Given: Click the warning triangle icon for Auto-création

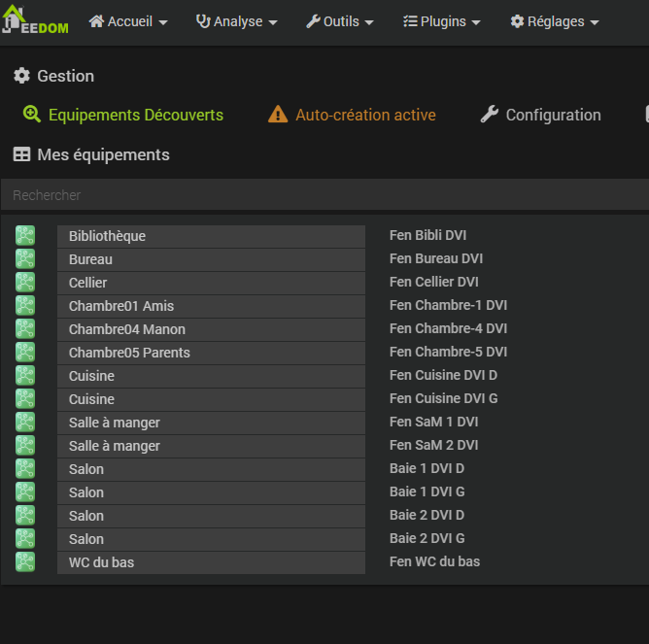Looking at the screenshot, I should coord(278,115).
